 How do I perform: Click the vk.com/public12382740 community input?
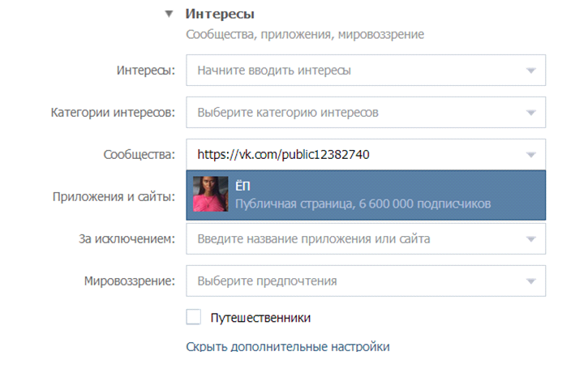366,154
